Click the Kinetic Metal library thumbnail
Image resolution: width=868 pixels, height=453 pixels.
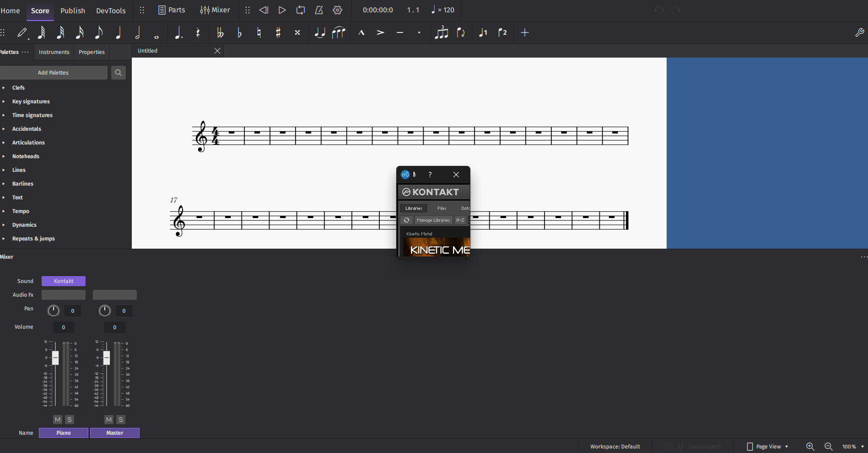438,249
